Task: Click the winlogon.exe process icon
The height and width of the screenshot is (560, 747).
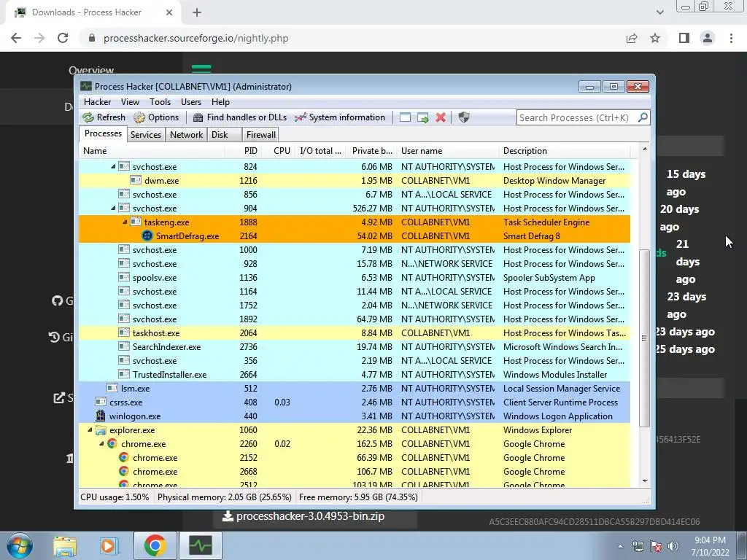Action: pos(101,416)
